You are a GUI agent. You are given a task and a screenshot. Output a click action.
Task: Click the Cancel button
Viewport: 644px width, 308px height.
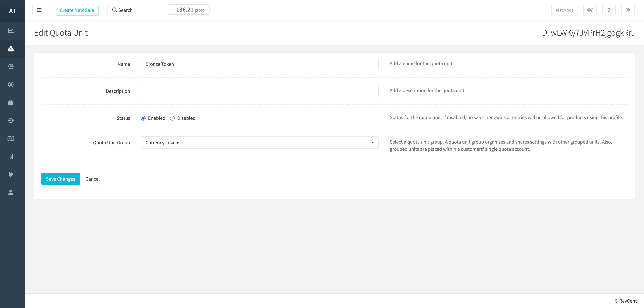tap(93, 179)
